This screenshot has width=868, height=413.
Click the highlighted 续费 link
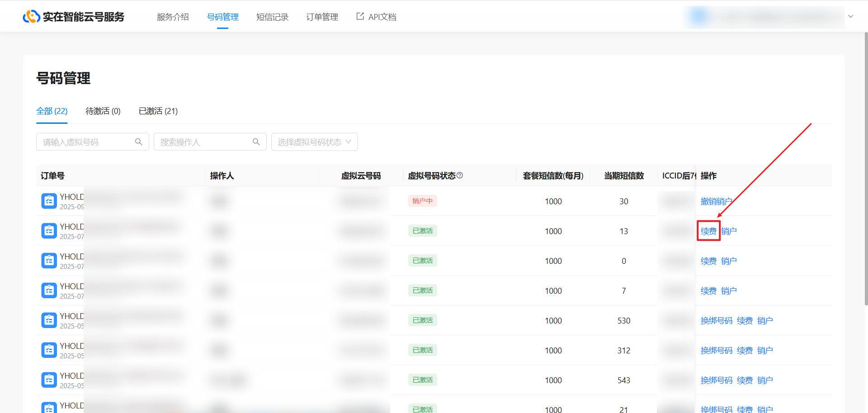pyautogui.click(x=708, y=231)
